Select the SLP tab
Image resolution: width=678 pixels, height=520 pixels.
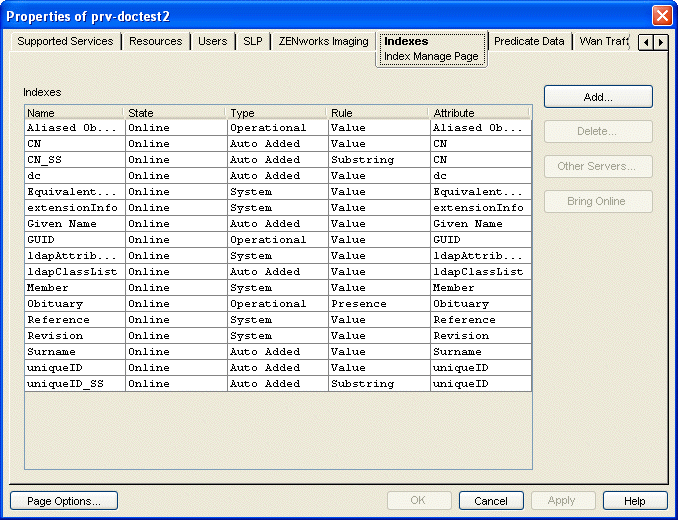(x=253, y=42)
